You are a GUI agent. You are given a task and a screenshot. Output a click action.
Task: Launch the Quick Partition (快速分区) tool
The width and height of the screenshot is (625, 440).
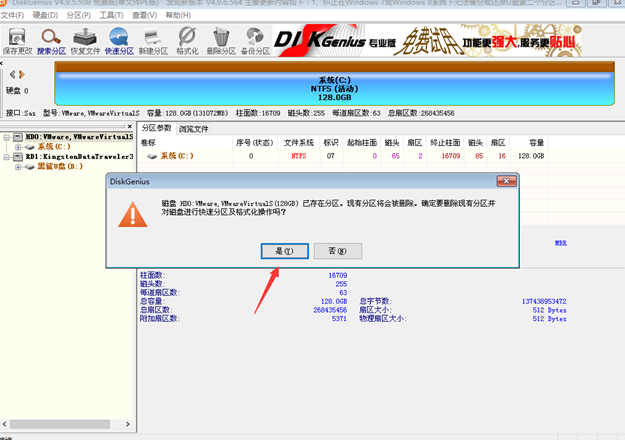119,41
